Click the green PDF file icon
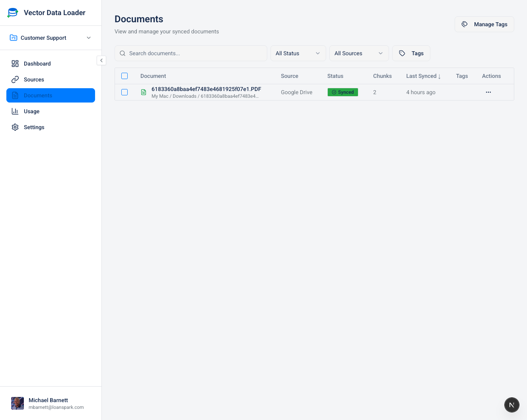The width and height of the screenshot is (527, 420). click(x=143, y=92)
